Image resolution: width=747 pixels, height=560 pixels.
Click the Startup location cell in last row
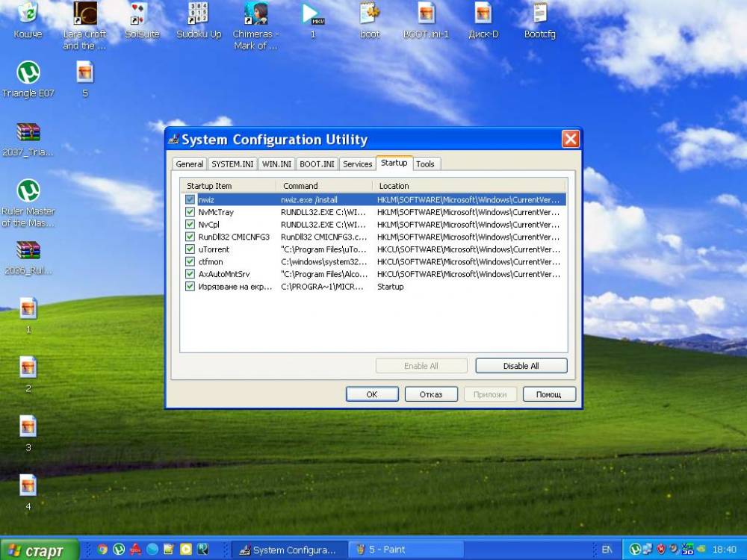click(390, 286)
